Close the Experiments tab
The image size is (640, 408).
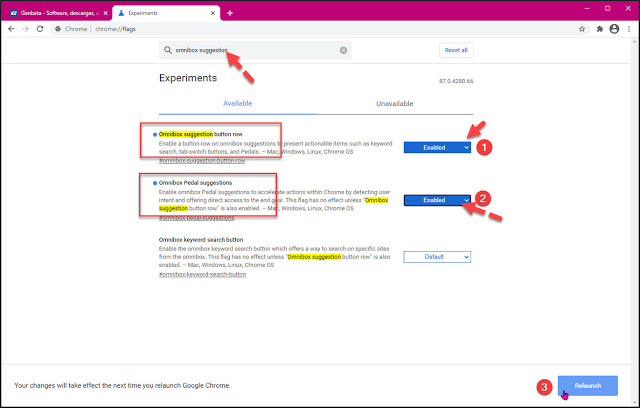(x=211, y=13)
